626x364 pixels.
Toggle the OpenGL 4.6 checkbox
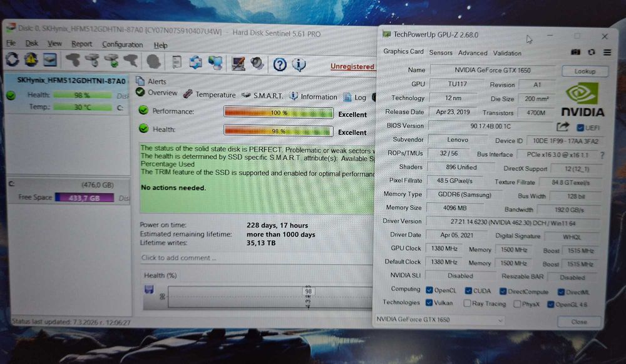pos(550,305)
